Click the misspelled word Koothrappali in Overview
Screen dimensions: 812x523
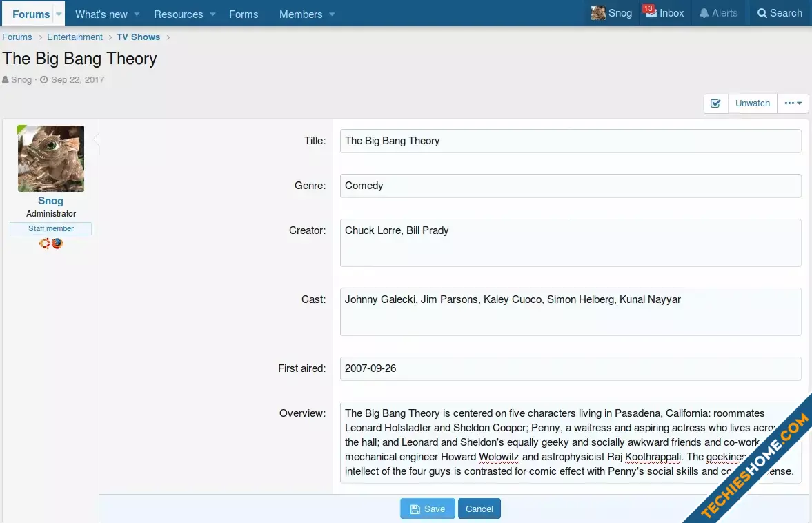653,457
